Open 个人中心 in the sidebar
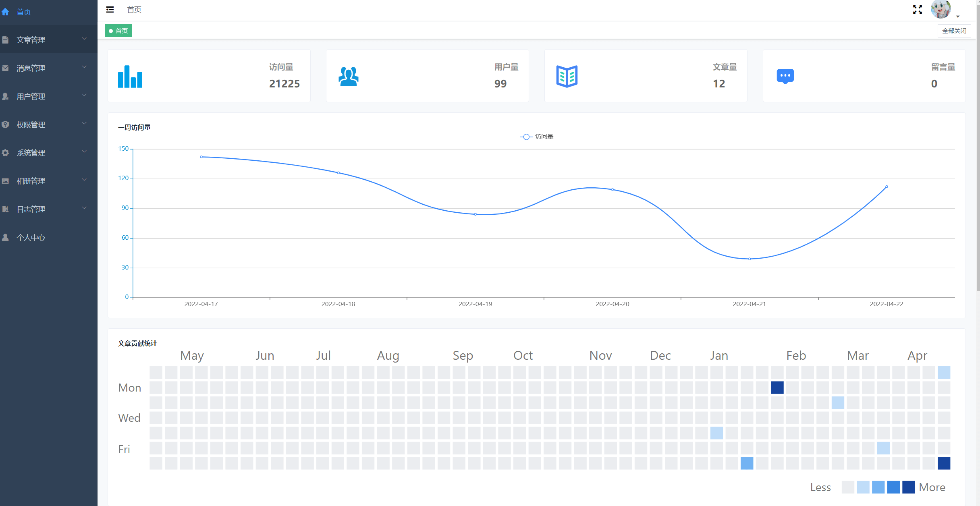This screenshot has height=506, width=980. tap(31, 237)
